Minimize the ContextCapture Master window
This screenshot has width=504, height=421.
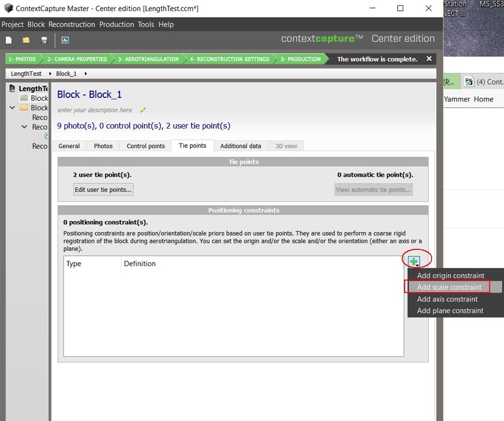click(373, 9)
